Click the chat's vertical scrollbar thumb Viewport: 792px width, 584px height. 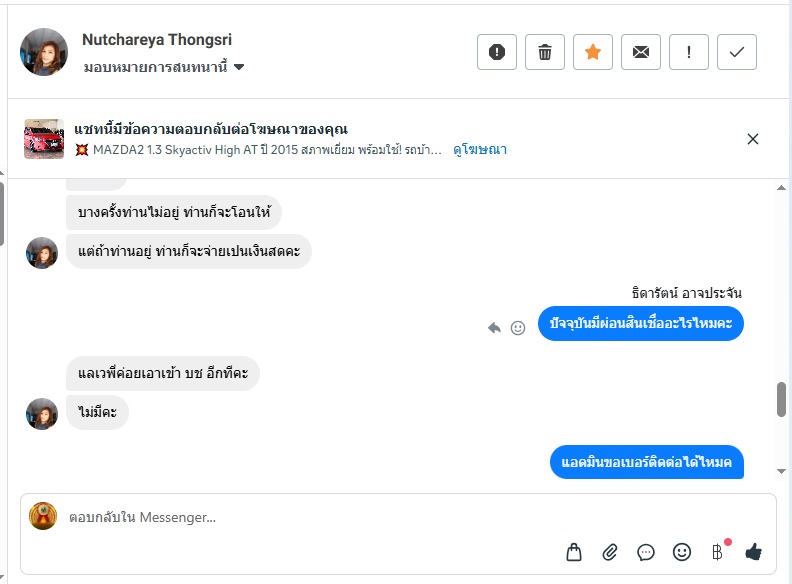tap(781, 398)
